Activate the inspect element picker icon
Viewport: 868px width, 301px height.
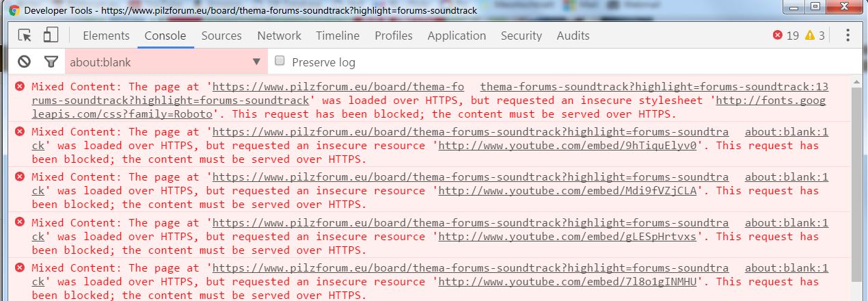tap(25, 36)
